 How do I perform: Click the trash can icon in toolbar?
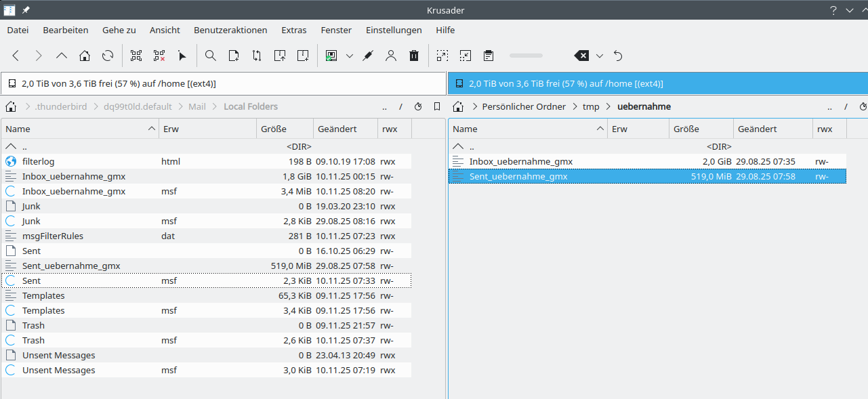414,56
